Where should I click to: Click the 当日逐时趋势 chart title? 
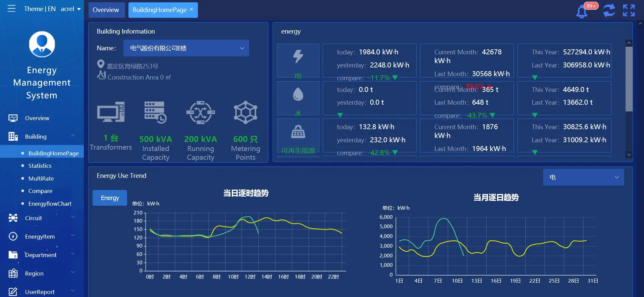click(x=246, y=193)
